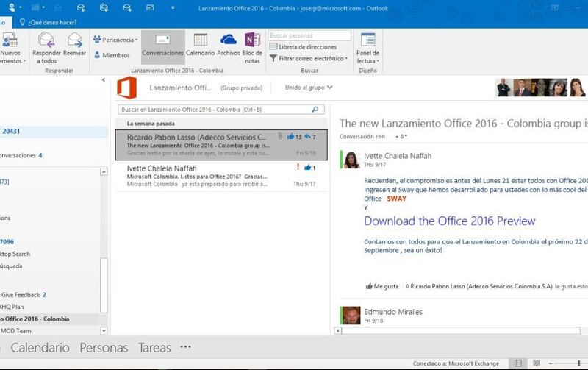Click the Office logo group picture
This screenshot has height=370, width=588.
126,88
